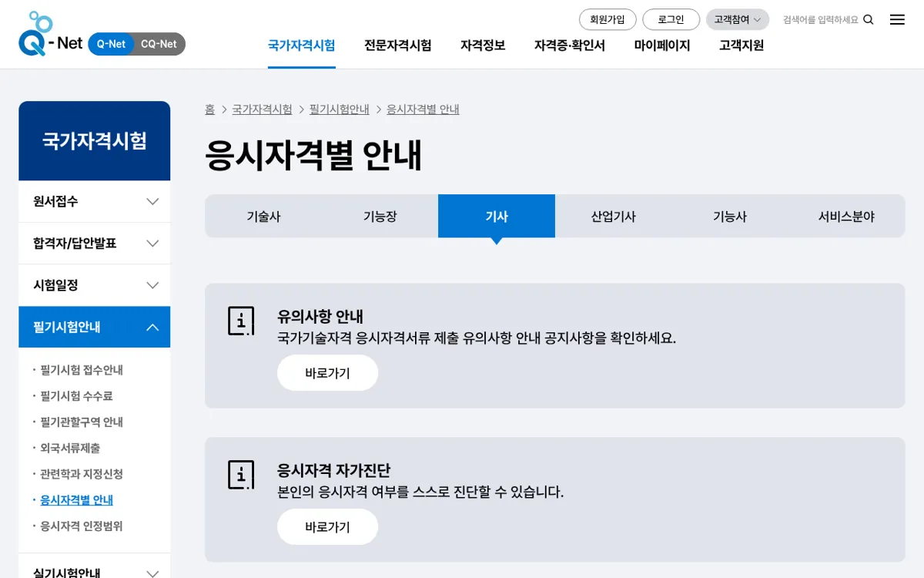Click the 응시자격별 안내 page heading

(x=313, y=155)
